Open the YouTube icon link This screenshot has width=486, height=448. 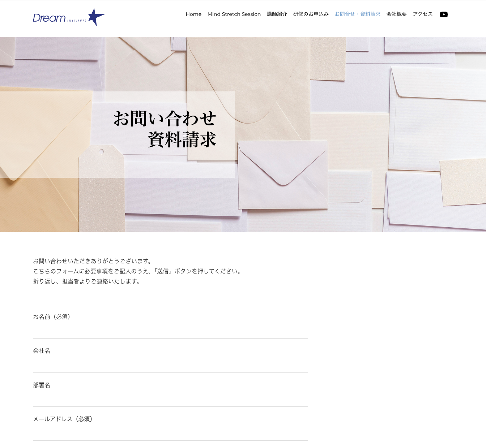point(444,14)
